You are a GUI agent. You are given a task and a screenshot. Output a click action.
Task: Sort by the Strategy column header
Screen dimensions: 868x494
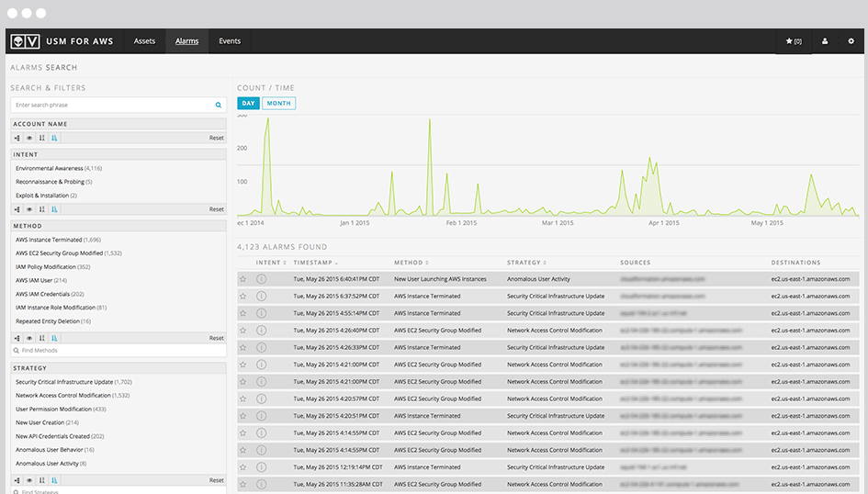(x=526, y=263)
